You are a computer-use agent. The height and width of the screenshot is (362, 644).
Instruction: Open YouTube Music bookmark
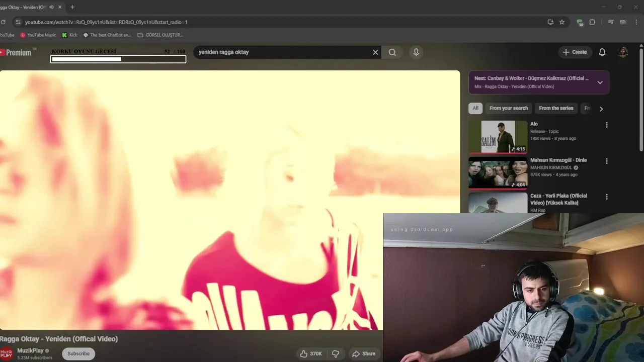click(x=38, y=35)
